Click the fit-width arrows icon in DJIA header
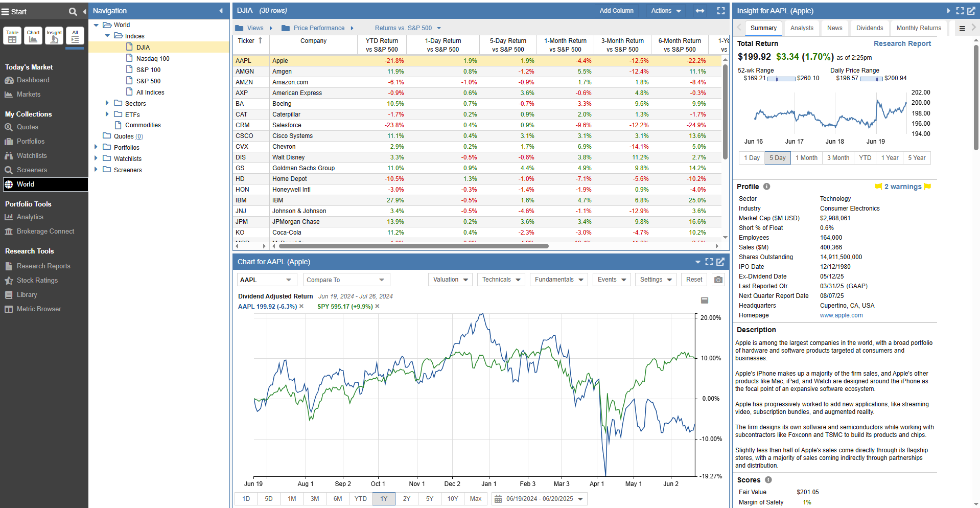 [x=700, y=11]
